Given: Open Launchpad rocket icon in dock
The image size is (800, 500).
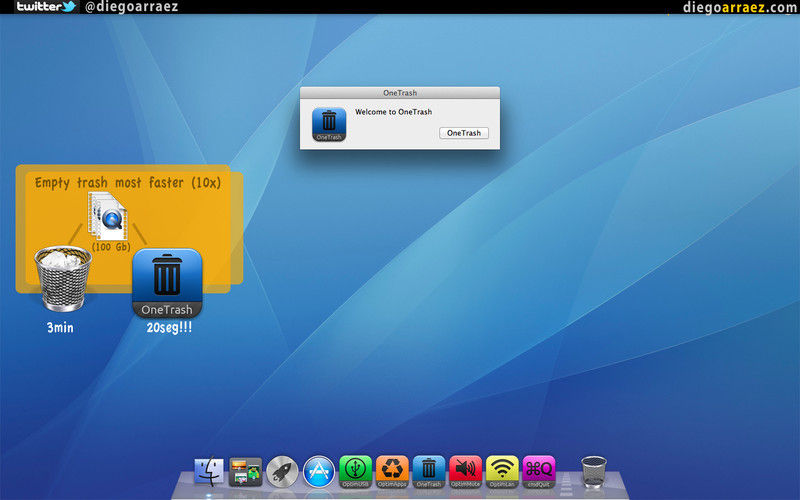Looking at the screenshot, I should [282, 471].
